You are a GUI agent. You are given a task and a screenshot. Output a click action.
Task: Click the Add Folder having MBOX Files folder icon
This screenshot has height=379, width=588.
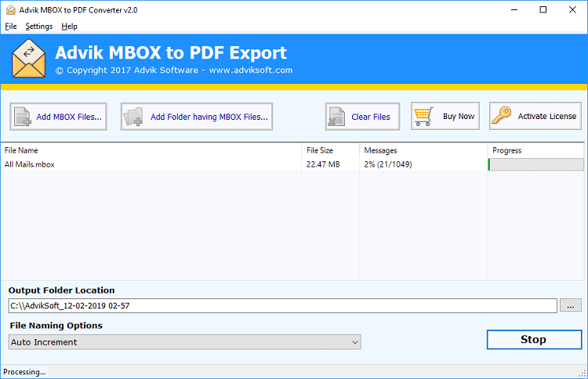(134, 117)
